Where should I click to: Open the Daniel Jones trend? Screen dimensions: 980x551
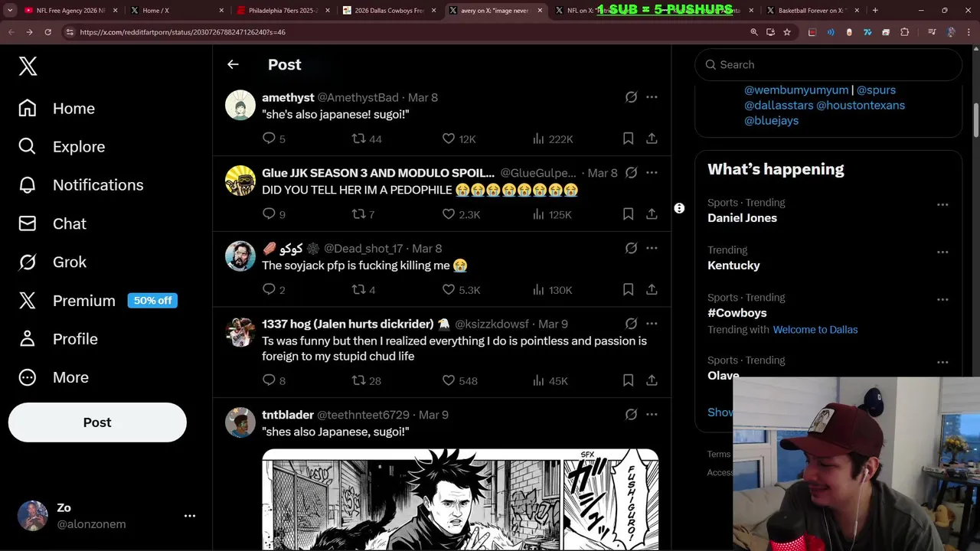coord(742,218)
